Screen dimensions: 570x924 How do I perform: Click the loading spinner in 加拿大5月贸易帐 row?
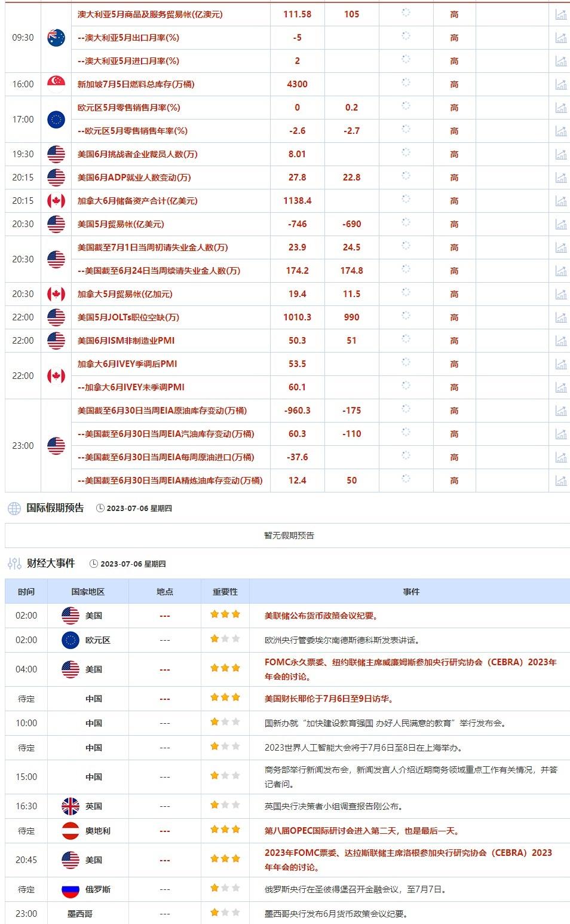click(406, 292)
